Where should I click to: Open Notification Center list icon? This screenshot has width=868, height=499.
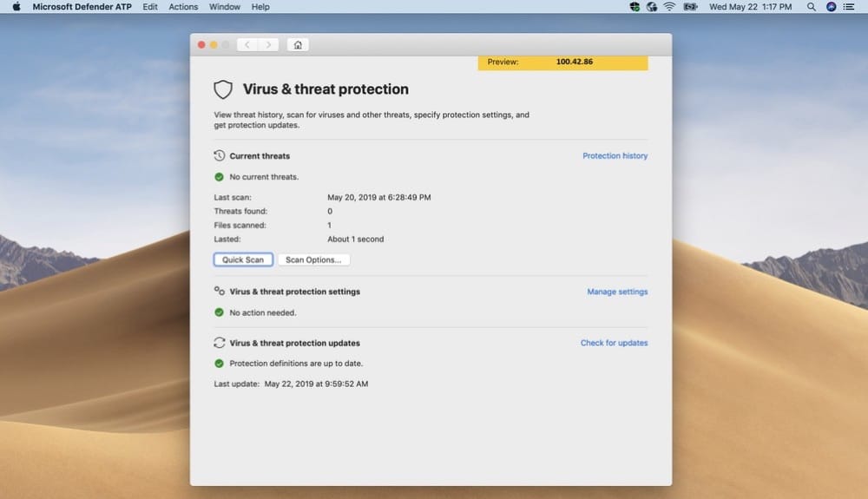[849, 7]
